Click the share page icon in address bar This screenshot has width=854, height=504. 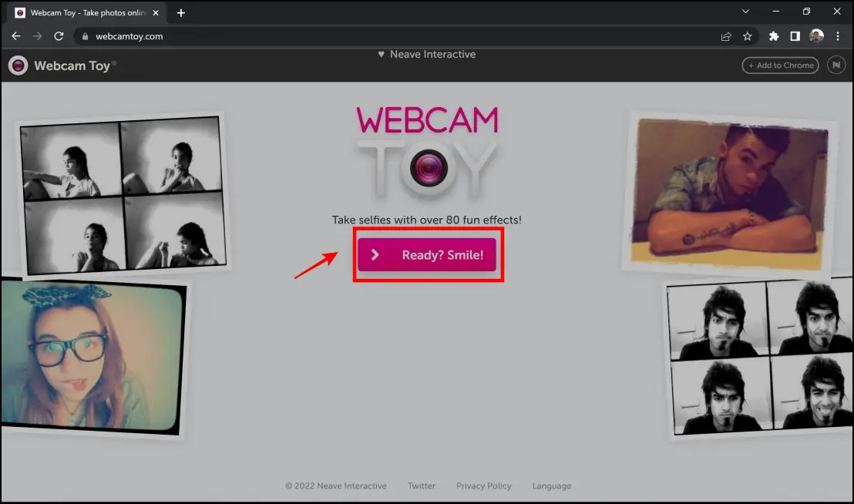(726, 36)
